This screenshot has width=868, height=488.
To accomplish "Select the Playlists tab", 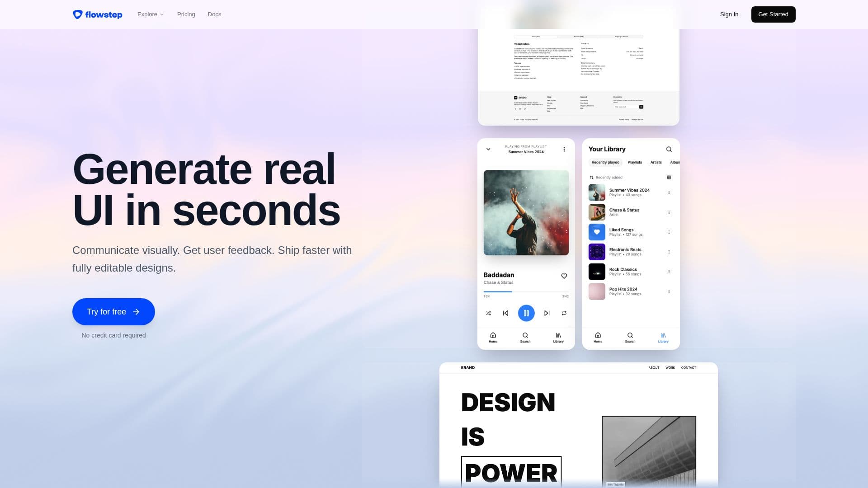I will tap(635, 162).
